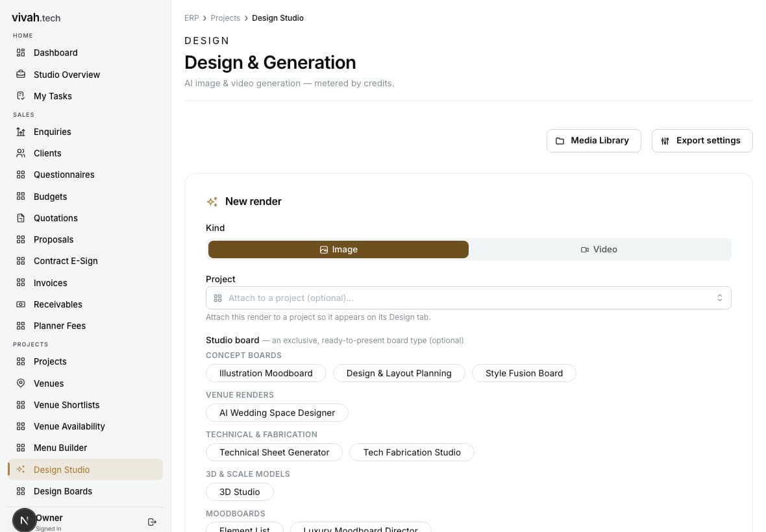Click the Enquiries chart icon
This screenshot has height=532, width=766.
tap(21, 132)
